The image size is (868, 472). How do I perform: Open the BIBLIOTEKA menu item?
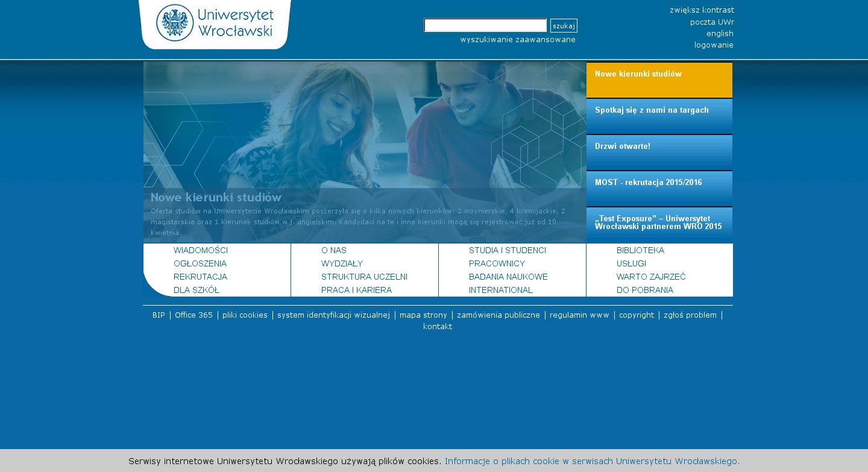640,250
